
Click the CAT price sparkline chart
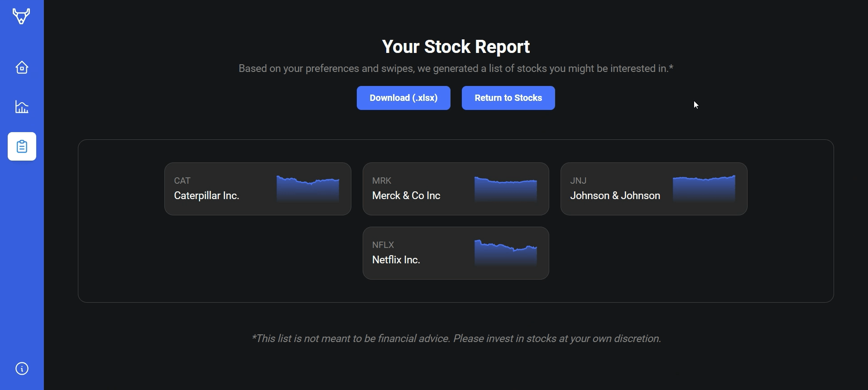(308, 189)
